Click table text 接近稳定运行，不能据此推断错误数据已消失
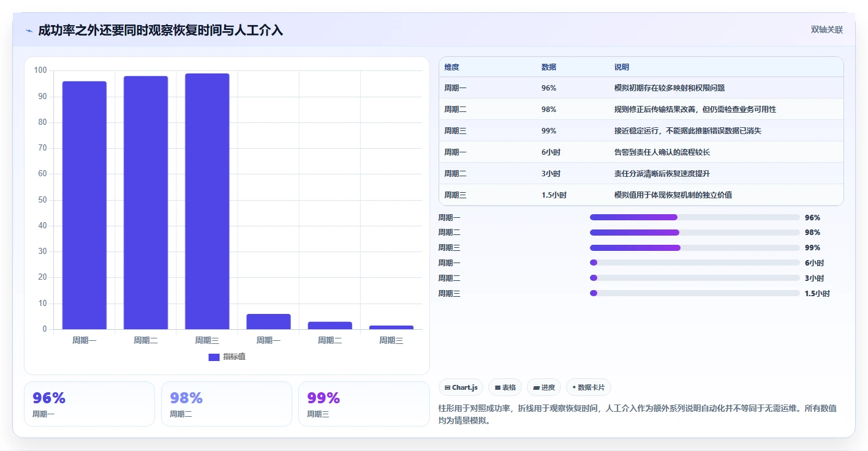 [x=688, y=131]
